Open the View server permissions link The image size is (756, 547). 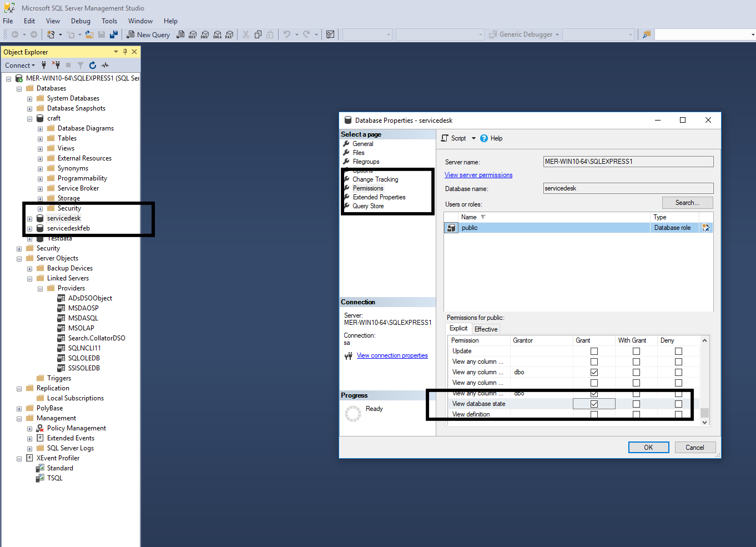point(478,175)
